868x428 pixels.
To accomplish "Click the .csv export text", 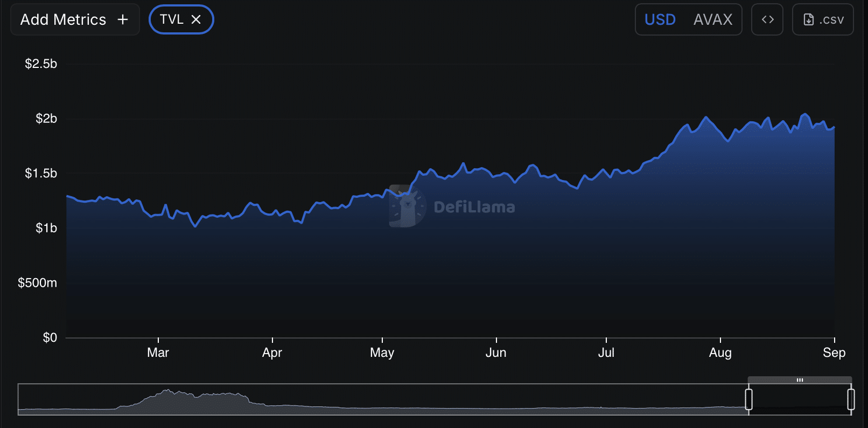I will click(x=831, y=19).
